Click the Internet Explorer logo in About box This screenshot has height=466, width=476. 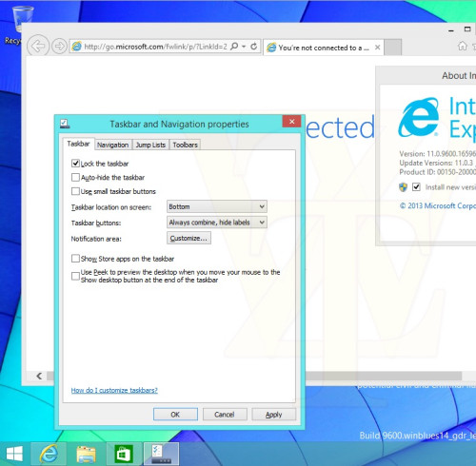(x=419, y=117)
